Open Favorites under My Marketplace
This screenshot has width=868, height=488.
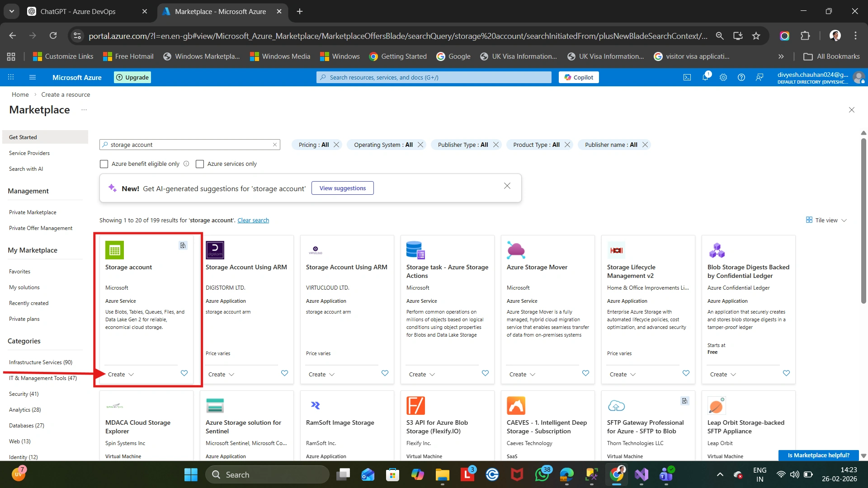(x=19, y=271)
